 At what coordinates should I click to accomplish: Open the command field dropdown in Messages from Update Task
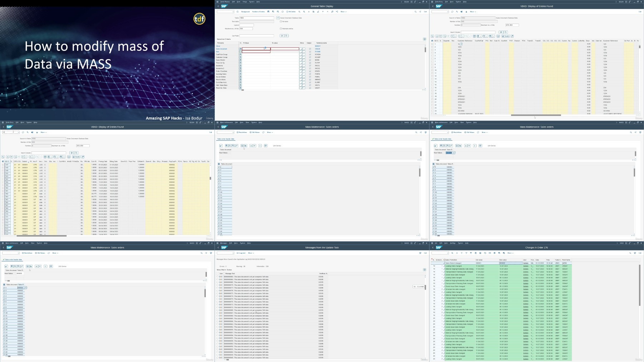coord(233,253)
